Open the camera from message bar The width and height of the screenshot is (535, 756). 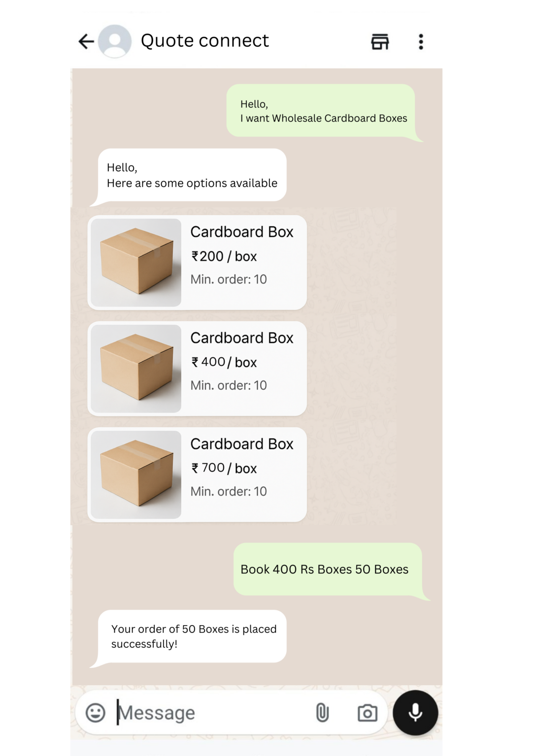368,713
